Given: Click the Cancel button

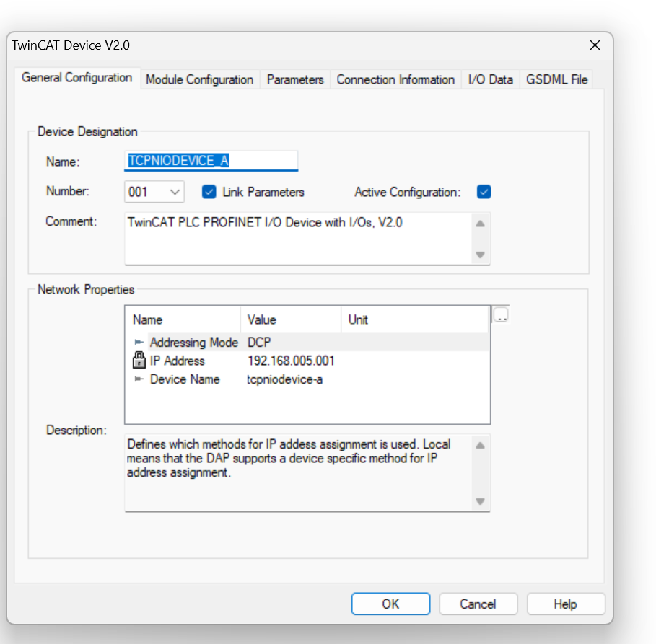Looking at the screenshot, I should tap(478, 604).
